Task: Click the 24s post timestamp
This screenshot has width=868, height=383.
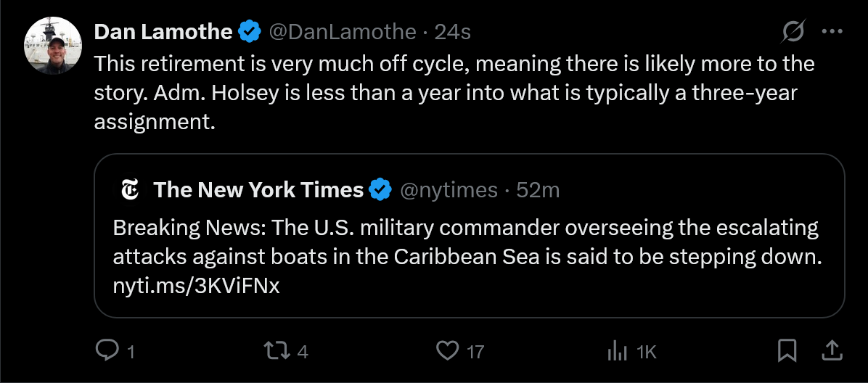Action: [452, 32]
